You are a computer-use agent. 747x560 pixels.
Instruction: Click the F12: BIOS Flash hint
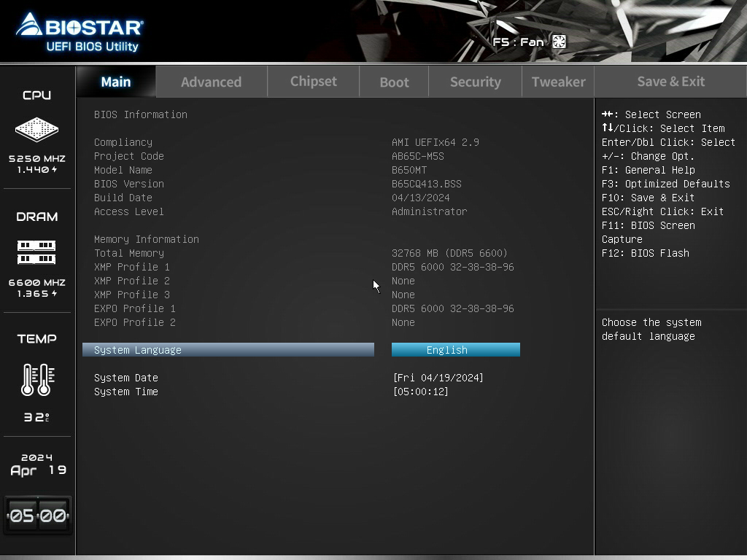(x=645, y=253)
